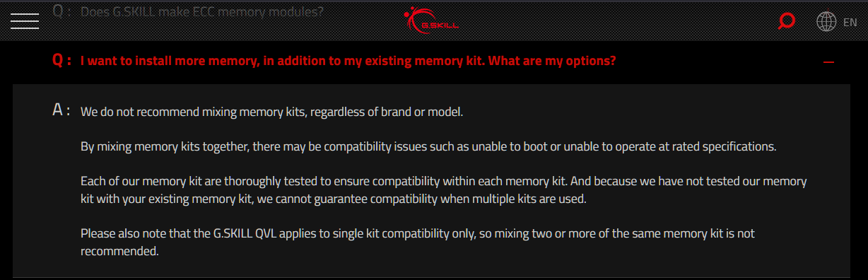Click the globe language icon
Viewport: 868px width, 280px height.
click(x=826, y=22)
